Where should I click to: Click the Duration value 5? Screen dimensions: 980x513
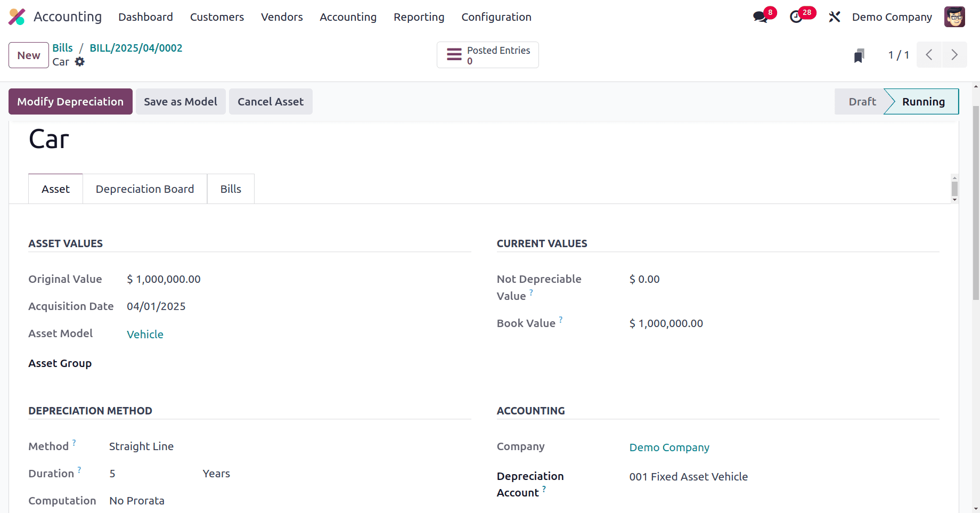pyautogui.click(x=112, y=474)
